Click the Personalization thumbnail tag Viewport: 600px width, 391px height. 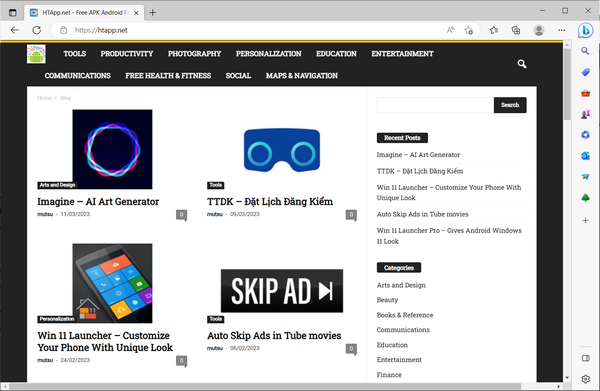57,319
